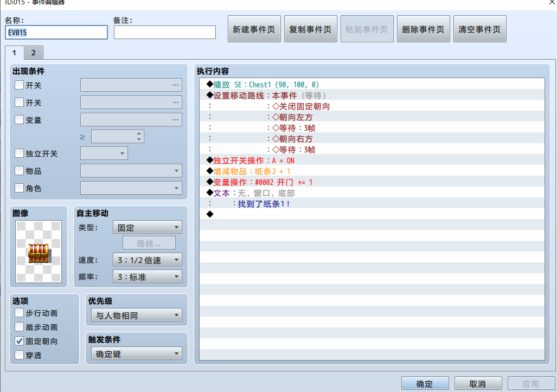This screenshot has width=557, height=392.
Task: Select the 增减物品:纸条2 + 1 line
Action: pyautogui.click(x=372, y=171)
